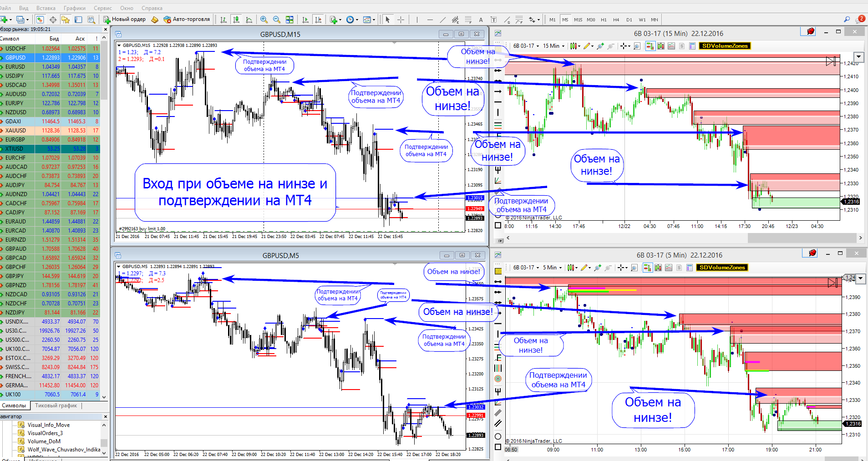Image resolution: width=868 pixels, height=461 pixels.
Task: Select the H4 timeframe button
Action: coord(616,20)
